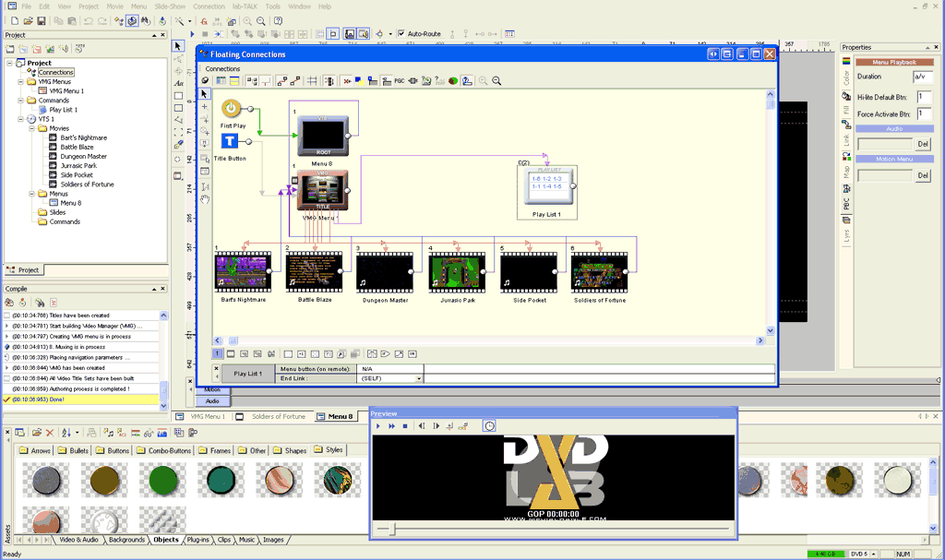Open the End Link (SELF) dropdown
Image resolution: width=945 pixels, height=560 pixels.
tap(418, 378)
